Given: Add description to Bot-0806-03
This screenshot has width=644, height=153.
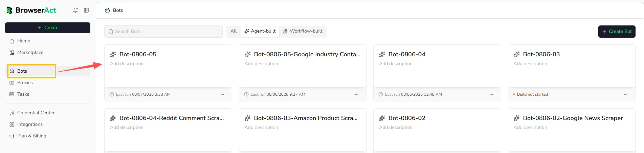Looking at the screenshot, I should click(x=530, y=64).
